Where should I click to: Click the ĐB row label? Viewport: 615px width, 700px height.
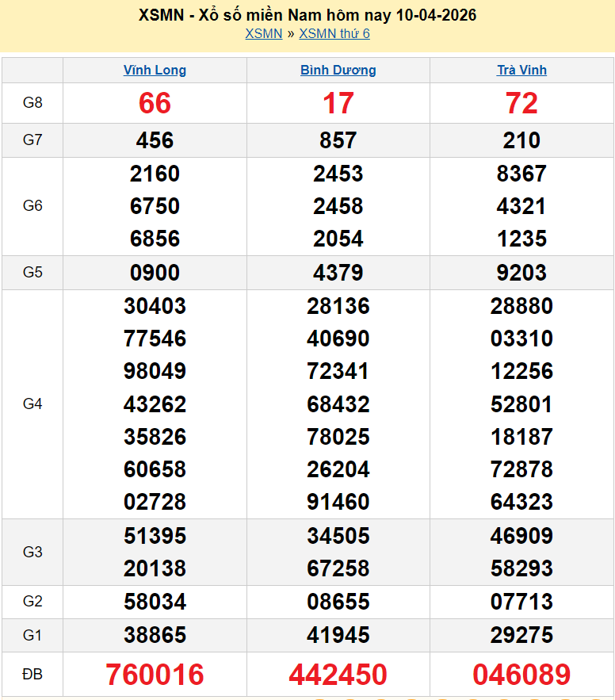click(x=32, y=675)
